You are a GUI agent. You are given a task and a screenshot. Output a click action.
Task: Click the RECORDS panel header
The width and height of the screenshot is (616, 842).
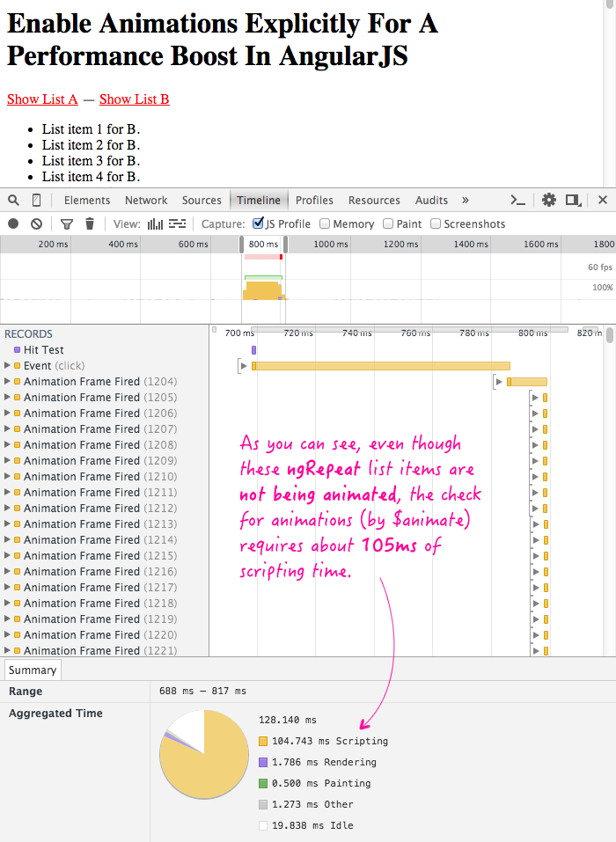28,334
